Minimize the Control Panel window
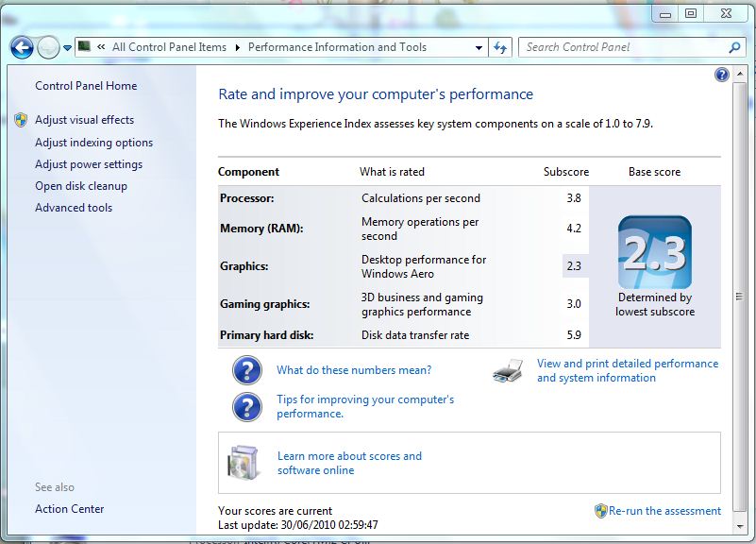 [664, 14]
